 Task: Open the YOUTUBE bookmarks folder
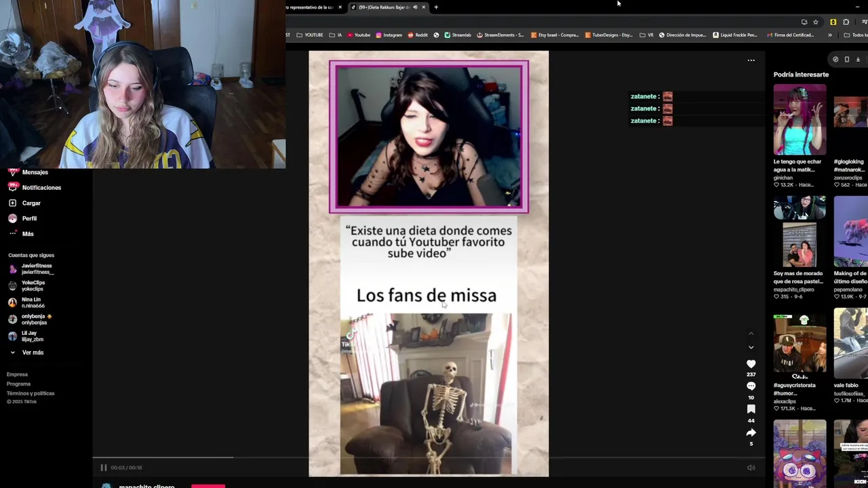click(x=309, y=35)
